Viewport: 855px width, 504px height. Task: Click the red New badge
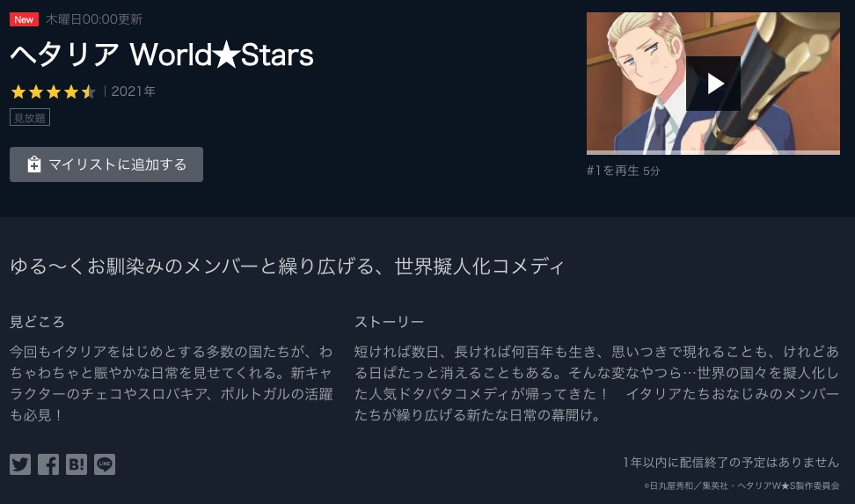(24, 19)
